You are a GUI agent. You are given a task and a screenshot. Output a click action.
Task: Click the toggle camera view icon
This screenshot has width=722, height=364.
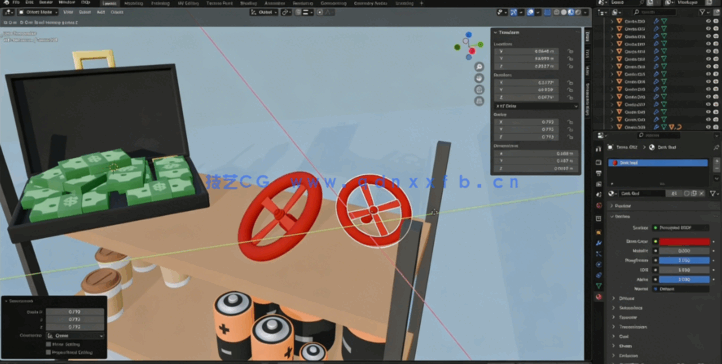479,90
